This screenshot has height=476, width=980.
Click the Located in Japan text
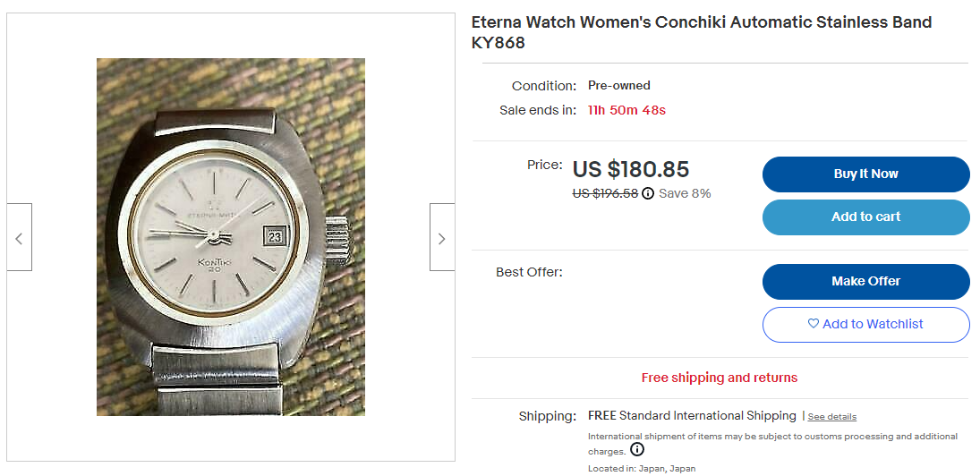pyautogui.click(x=641, y=469)
